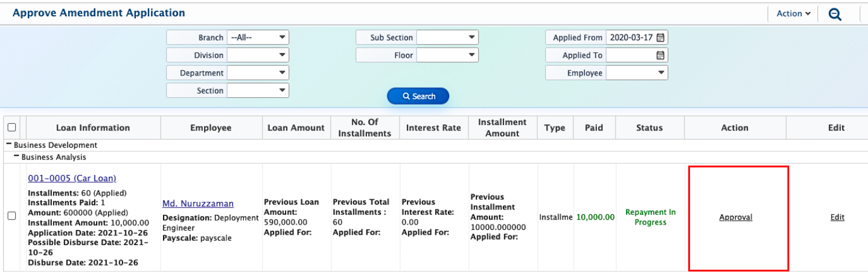
Task: Open the 001-0005 (Car Loan) link
Action: 72,178
